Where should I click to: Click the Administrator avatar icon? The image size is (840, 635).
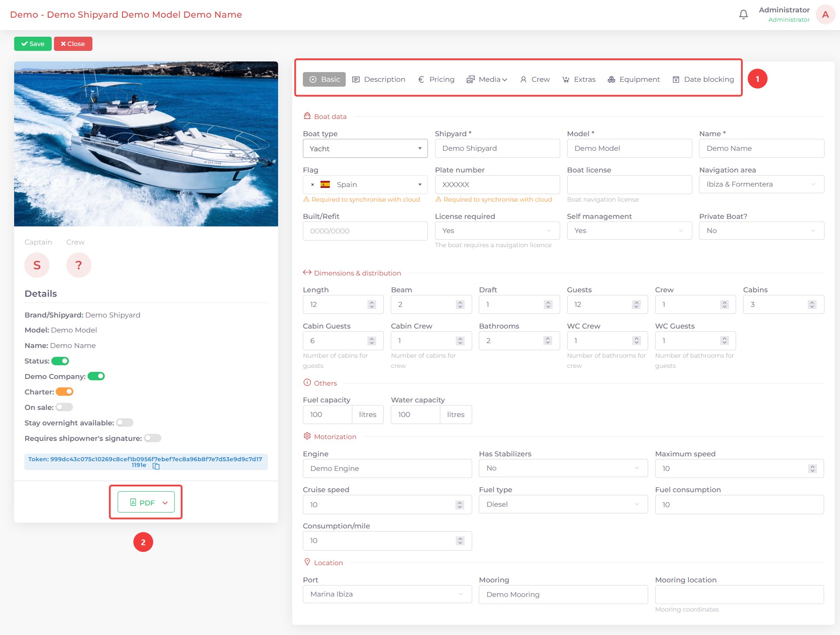coord(825,15)
